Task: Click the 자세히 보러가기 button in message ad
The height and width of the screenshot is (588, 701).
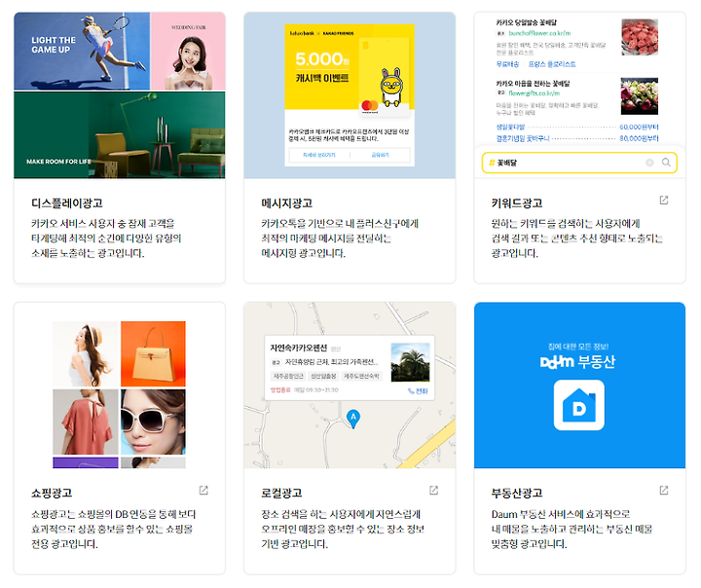Action: (318, 155)
